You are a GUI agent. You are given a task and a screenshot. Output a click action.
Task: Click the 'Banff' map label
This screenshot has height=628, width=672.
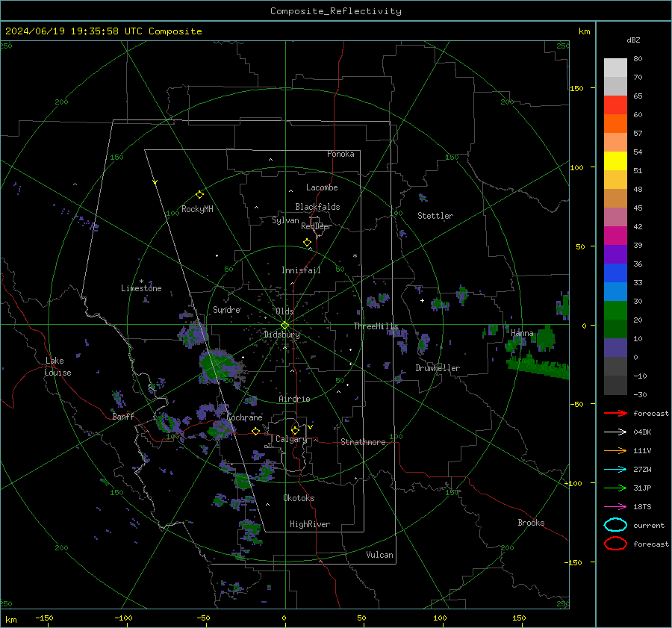click(x=123, y=416)
